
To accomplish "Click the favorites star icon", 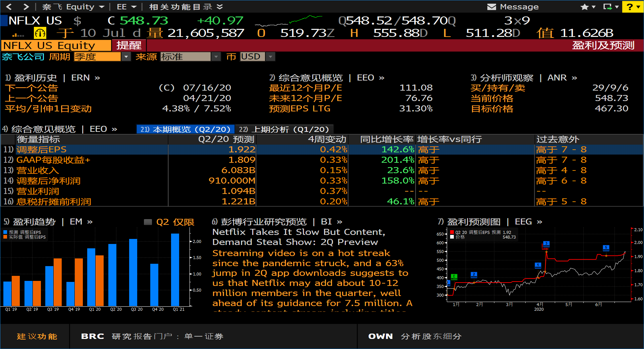I will click(585, 7).
